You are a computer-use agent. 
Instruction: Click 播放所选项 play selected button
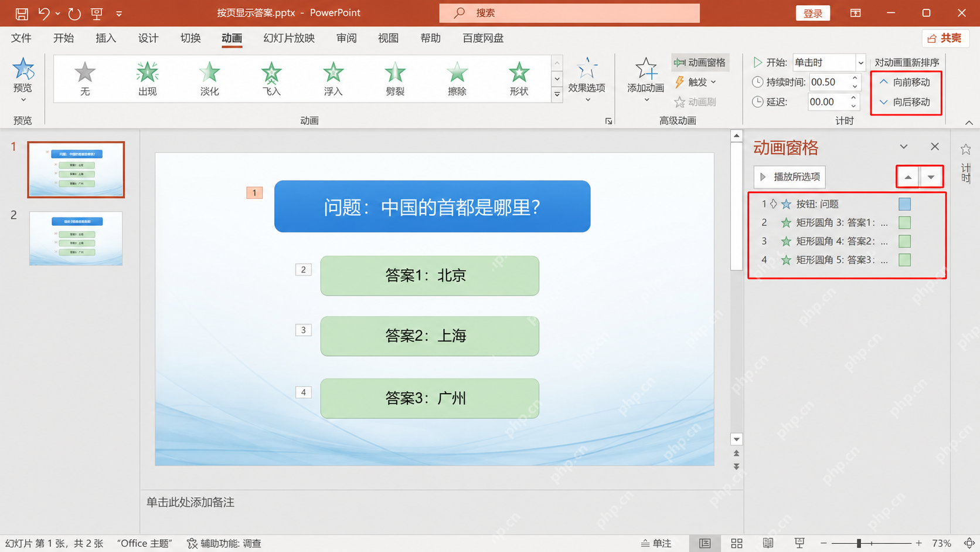click(790, 177)
